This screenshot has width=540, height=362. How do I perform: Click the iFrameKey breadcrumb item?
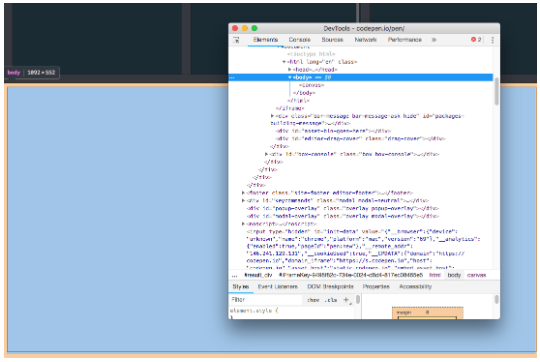350,275
